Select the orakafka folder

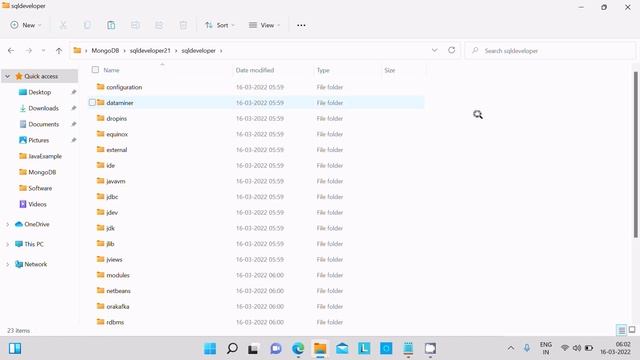(x=118, y=307)
